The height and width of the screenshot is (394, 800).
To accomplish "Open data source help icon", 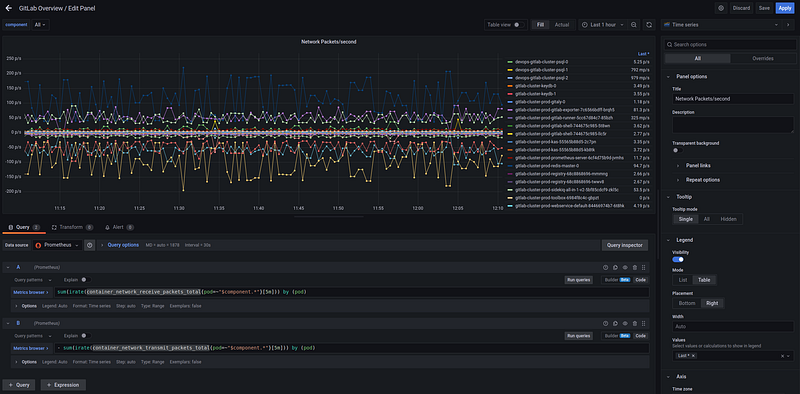I will 90,245.
